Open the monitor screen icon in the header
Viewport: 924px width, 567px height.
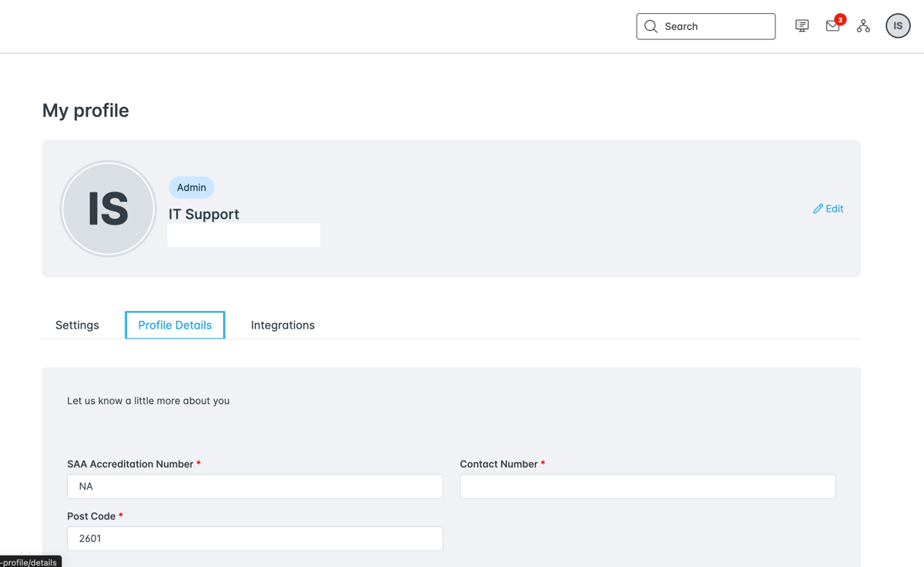tap(802, 26)
